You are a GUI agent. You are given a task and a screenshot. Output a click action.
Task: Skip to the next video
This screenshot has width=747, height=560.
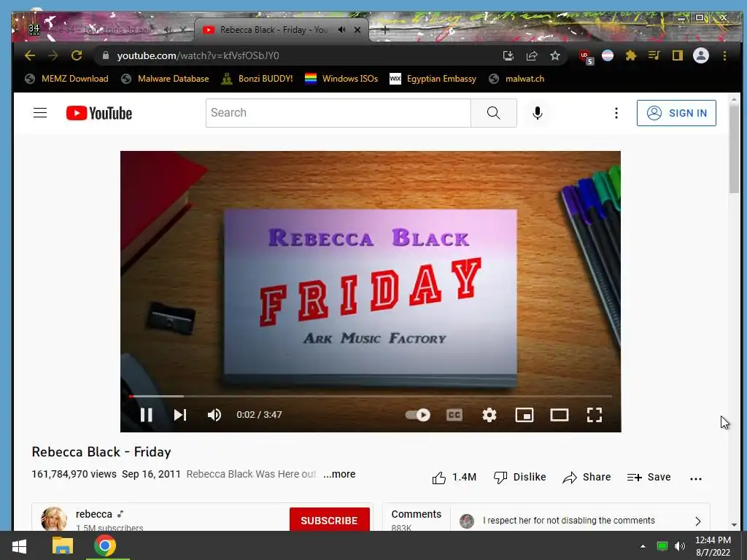click(x=180, y=415)
